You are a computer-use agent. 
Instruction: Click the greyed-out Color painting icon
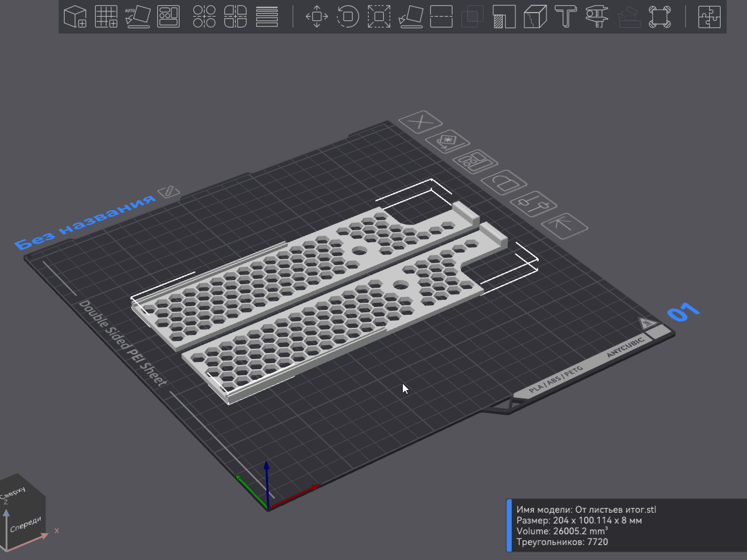pyautogui.click(x=628, y=16)
